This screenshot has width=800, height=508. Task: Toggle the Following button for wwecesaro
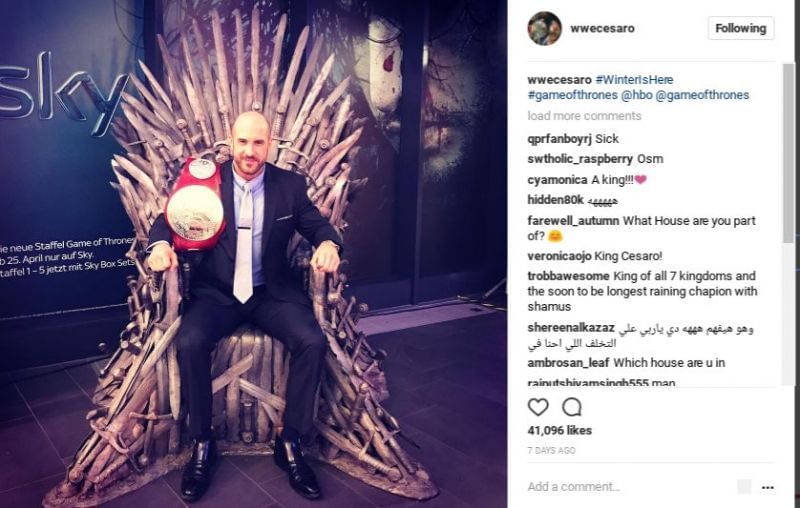741,29
